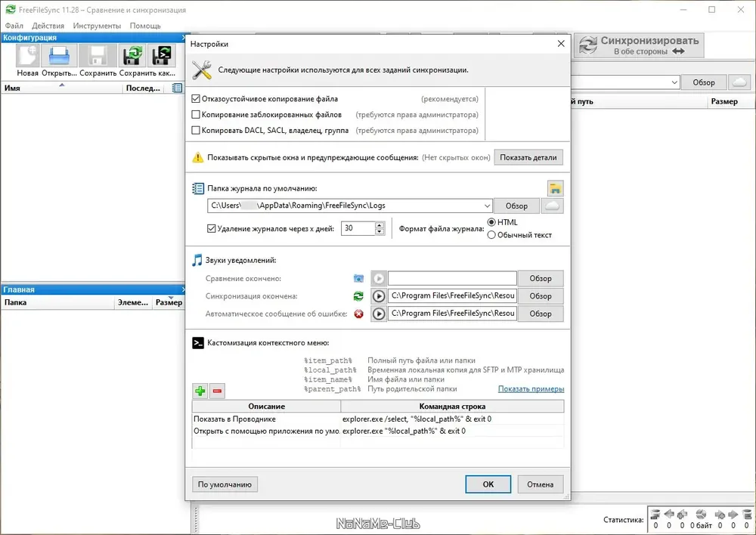Add context menu entry with green plus

(x=200, y=391)
